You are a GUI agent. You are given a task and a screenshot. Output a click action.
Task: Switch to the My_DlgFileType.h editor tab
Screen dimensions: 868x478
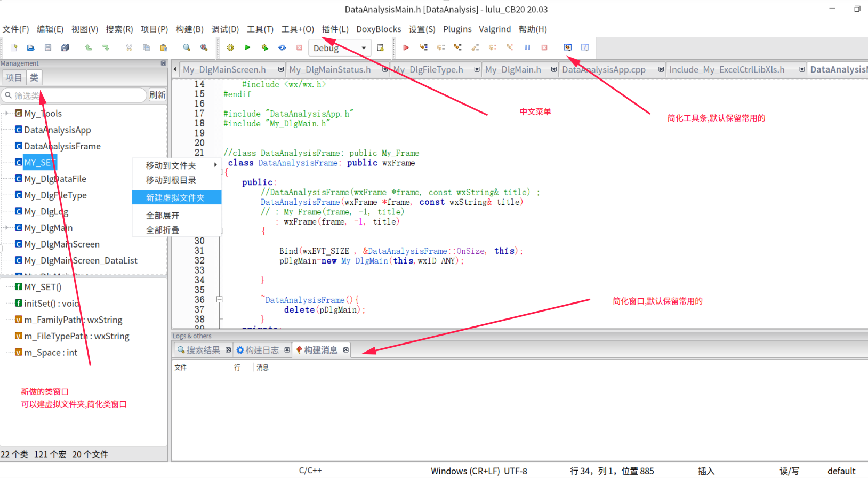tap(428, 69)
